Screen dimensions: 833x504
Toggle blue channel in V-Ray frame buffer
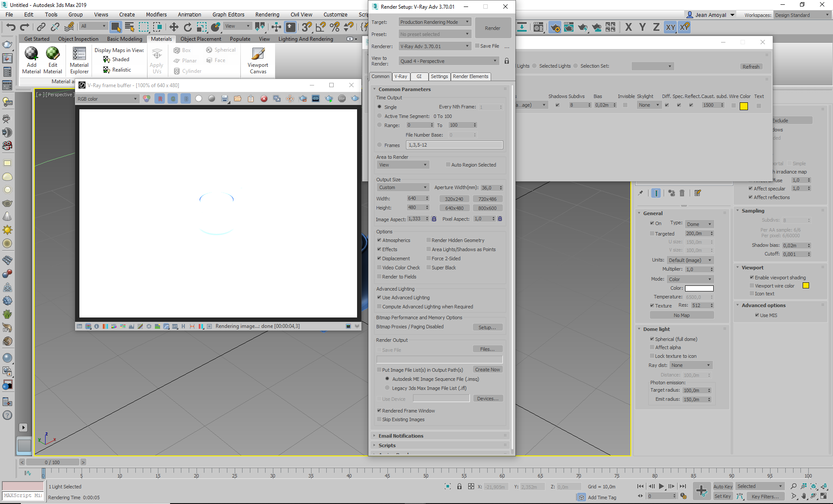point(186,99)
